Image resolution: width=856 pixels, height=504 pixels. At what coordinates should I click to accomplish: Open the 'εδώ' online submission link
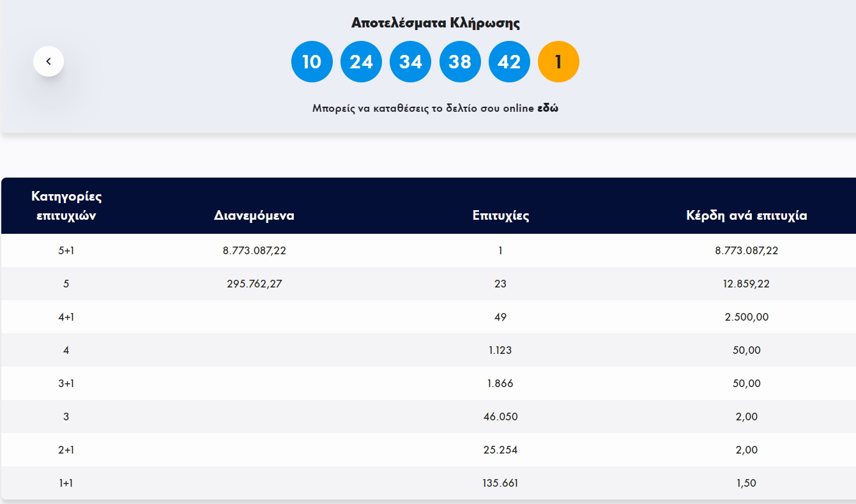tap(548, 108)
